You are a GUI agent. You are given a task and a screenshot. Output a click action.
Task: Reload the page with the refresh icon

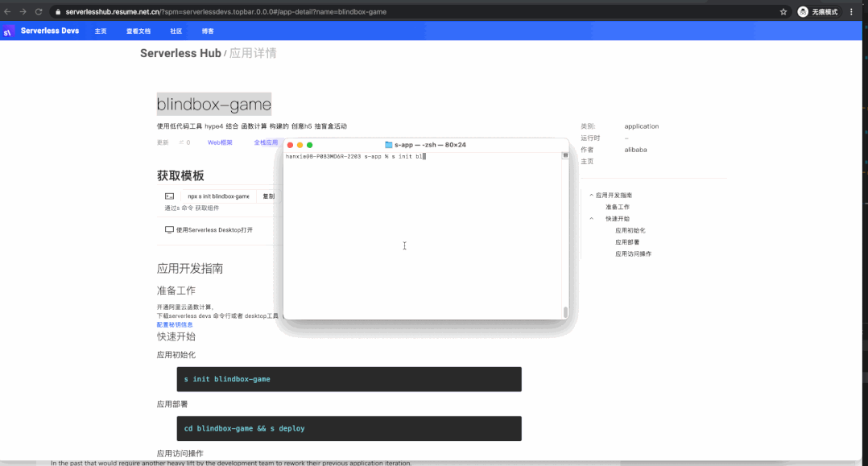[x=38, y=11]
